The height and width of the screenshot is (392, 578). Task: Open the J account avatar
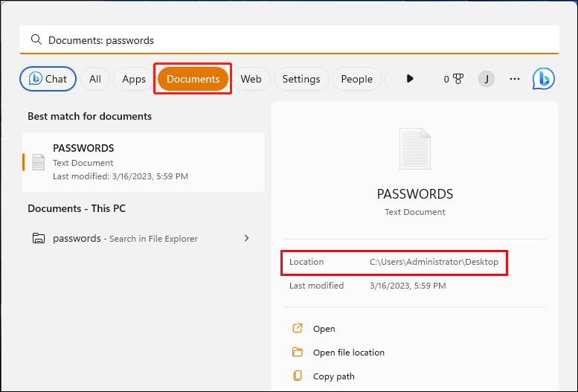(x=487, y=79)
